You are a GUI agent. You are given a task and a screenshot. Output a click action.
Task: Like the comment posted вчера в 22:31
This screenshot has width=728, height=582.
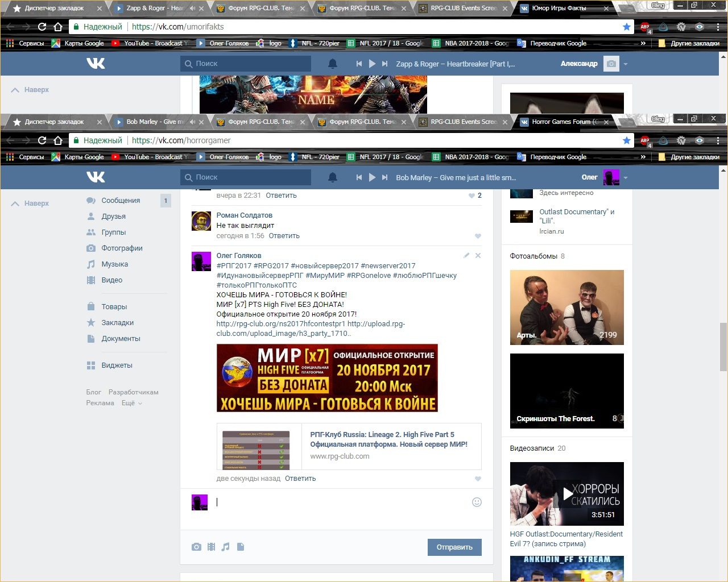[x=471, y=196]
